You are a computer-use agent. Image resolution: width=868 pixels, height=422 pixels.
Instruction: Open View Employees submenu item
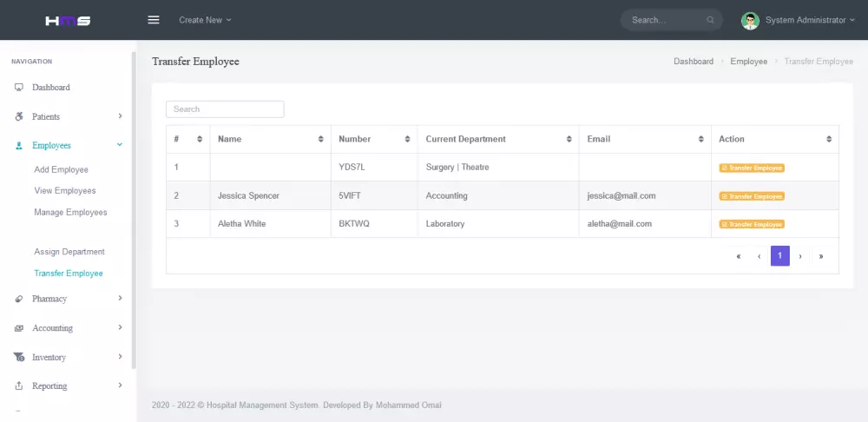tap(65, 191)
